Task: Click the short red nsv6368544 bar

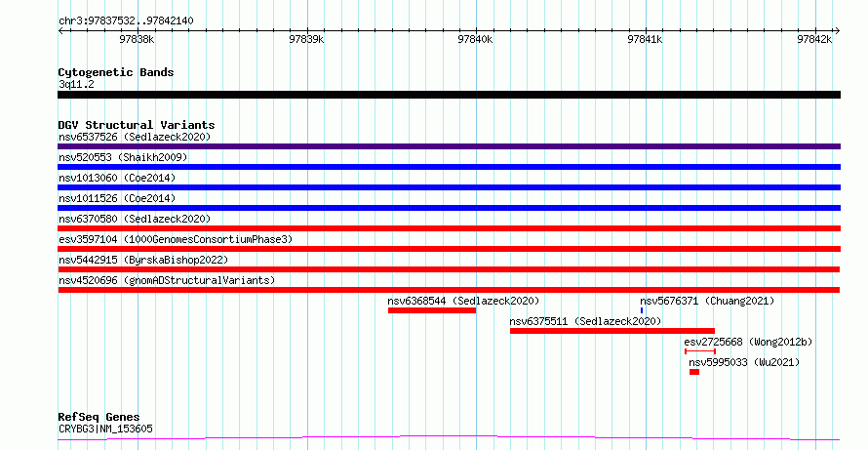Action: (432, 310)
